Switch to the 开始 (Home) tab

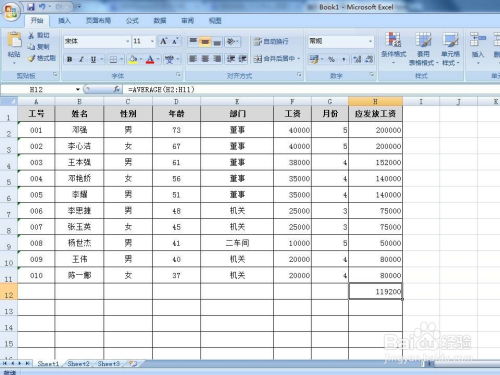point(37,21)
